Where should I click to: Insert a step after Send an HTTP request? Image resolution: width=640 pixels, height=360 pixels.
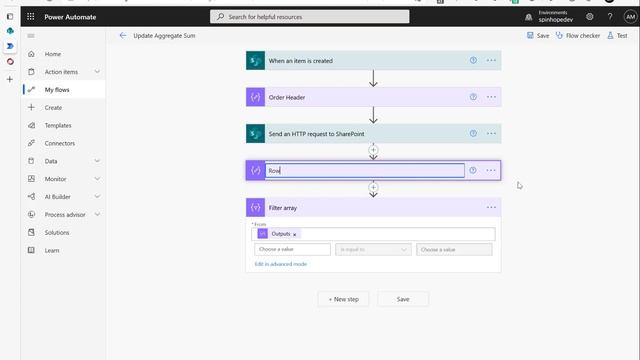pos(373,150)
